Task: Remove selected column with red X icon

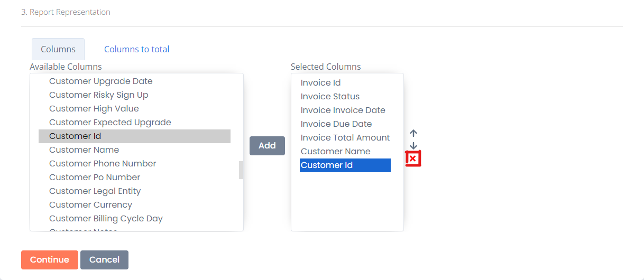Action: [x=413, y=158]
